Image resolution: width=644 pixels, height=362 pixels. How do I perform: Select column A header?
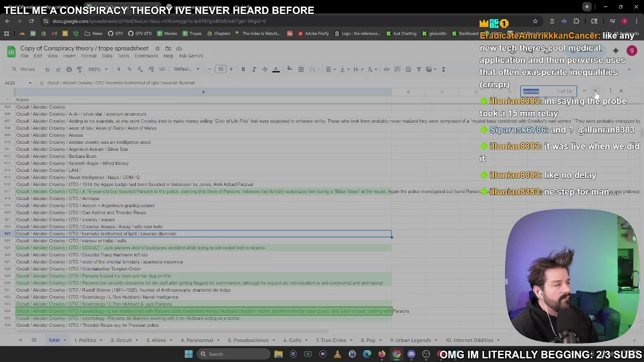[x=203, y=92]
